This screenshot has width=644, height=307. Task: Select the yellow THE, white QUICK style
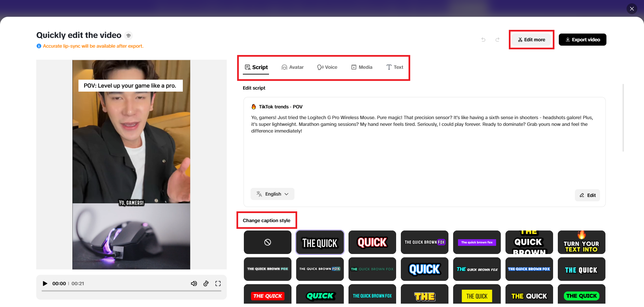[x=529, y=295]
